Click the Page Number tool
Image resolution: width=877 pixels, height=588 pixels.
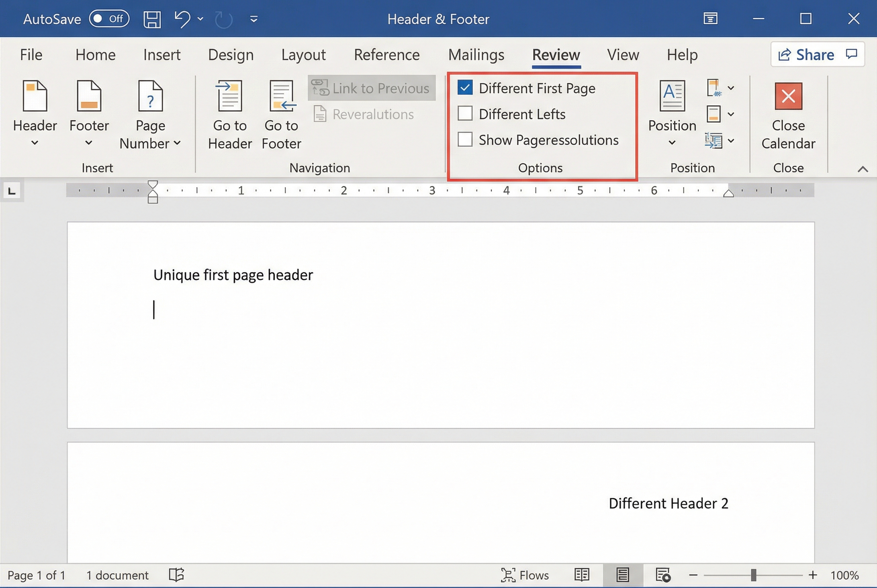[150, 112]
